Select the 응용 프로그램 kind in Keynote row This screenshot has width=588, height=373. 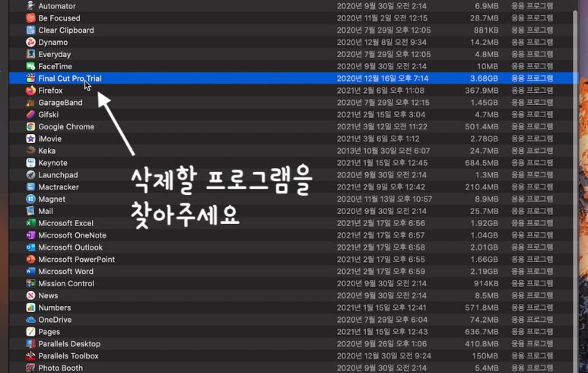click(x=532, y=163)
